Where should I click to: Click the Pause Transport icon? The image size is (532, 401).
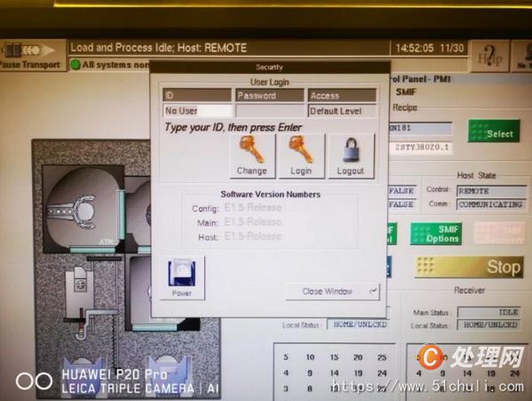pos(28,51)
